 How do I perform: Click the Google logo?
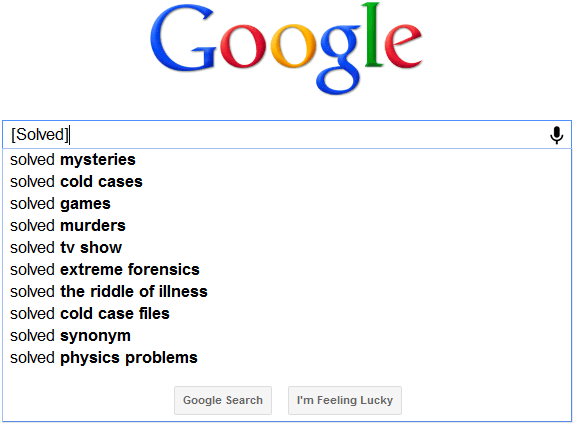286,48
